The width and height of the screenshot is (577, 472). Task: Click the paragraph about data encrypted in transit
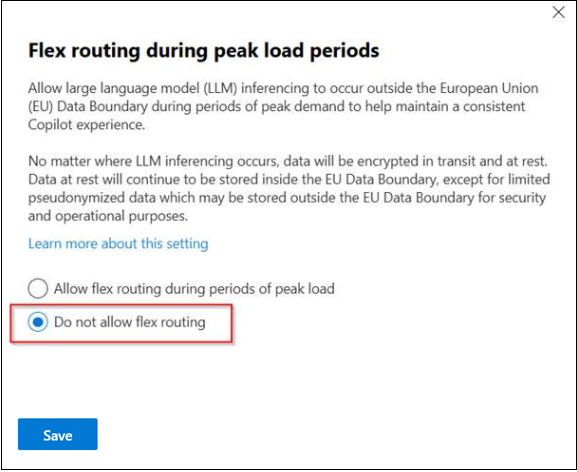tap(289, 188)
